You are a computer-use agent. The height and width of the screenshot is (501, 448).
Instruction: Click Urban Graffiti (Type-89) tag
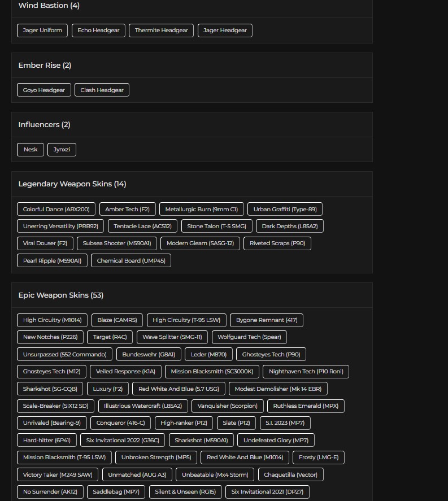pyautogui.click(x=285, y=210)
